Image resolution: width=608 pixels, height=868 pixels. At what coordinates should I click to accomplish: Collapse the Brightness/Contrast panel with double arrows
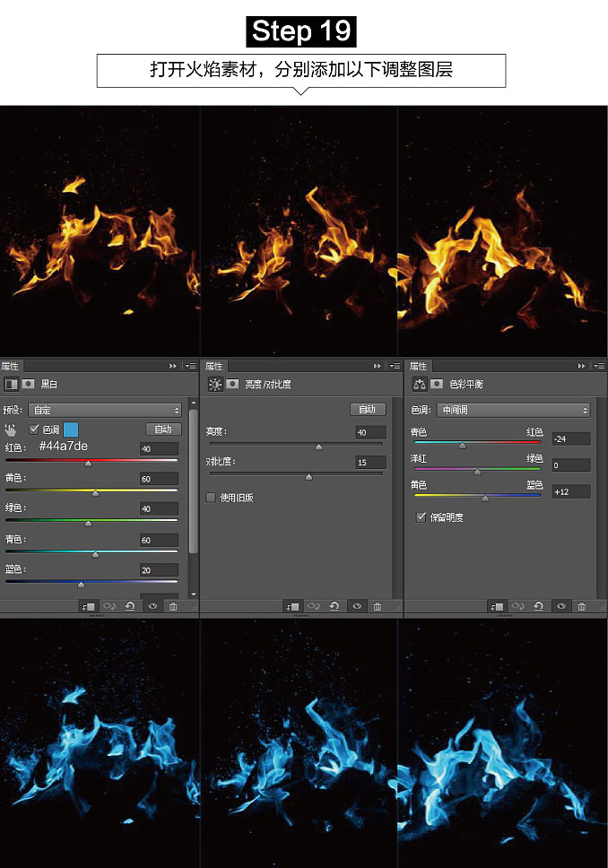pos(378,366)
